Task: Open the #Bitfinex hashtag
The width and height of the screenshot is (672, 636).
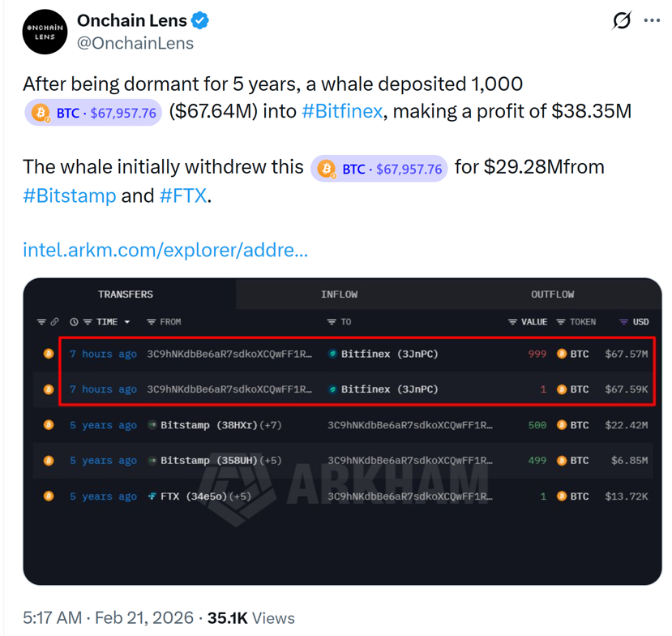Action: 341,111
